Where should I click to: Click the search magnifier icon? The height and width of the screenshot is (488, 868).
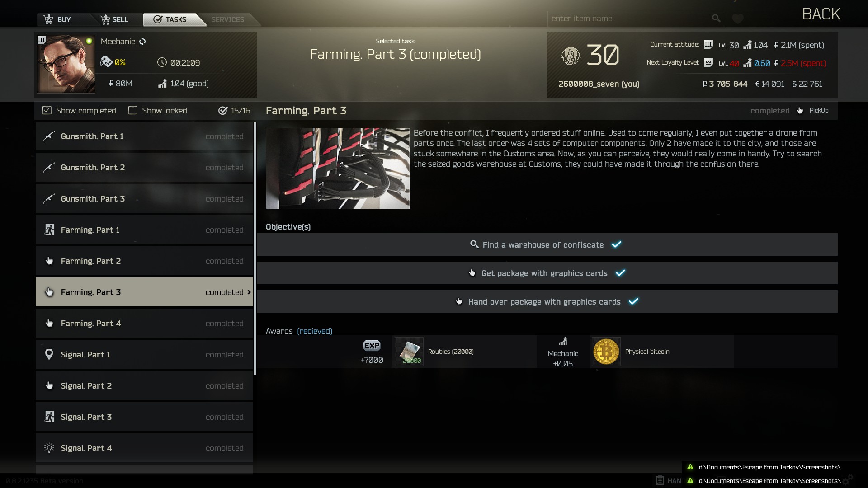click(x=716, y=19)
